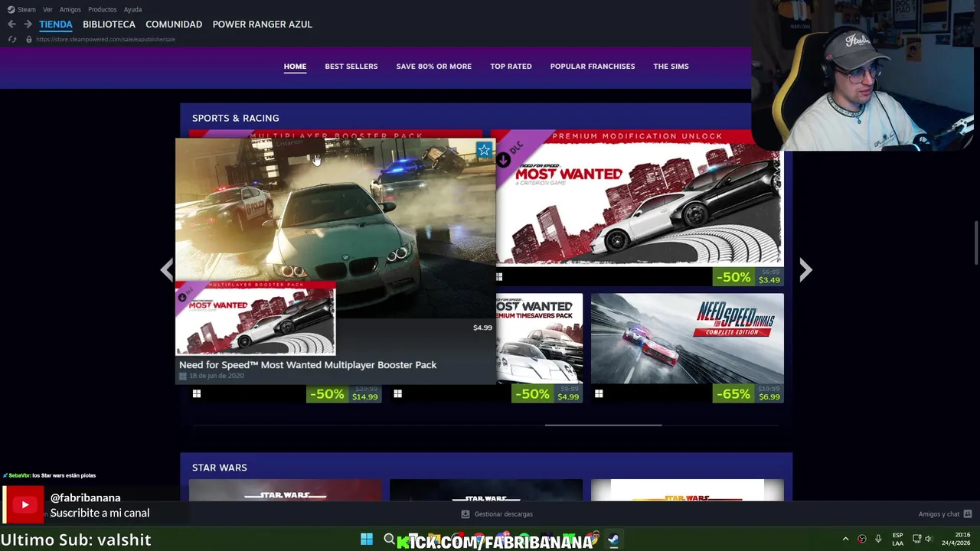The image size is (980, 551).
Task: Open ESP LAA input language switcher
Action: click(897, 540)
